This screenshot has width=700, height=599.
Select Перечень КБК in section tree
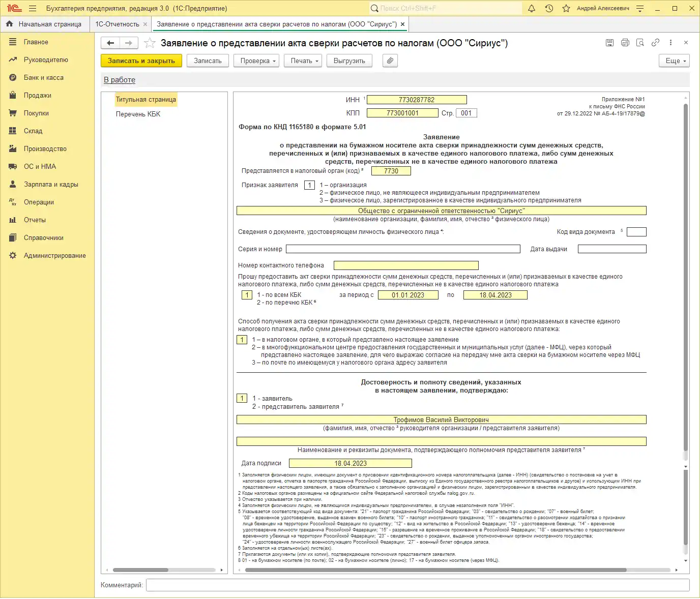click(138, 114)
